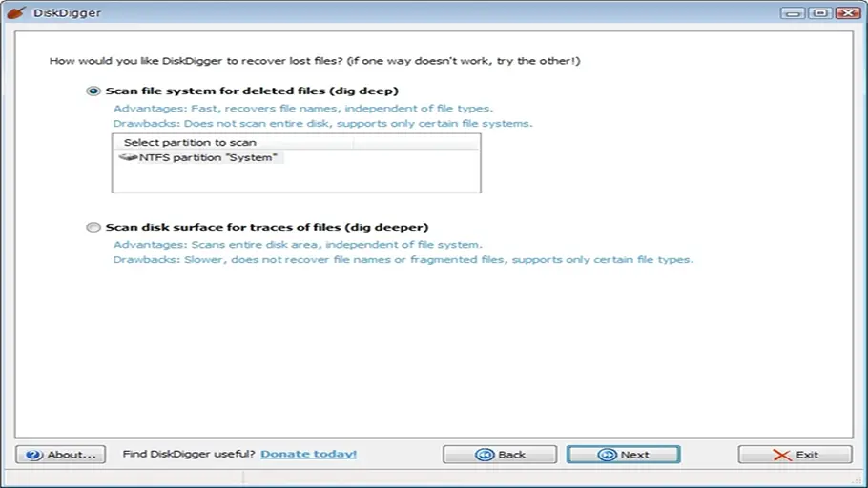Select the NTFS partition "System" entry

coord(207,157)
